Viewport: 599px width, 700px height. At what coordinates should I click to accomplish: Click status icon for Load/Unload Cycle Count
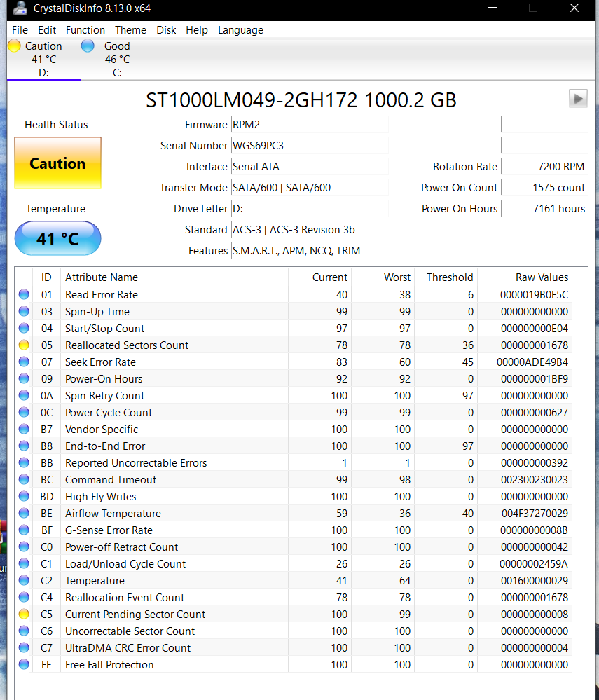24,564
